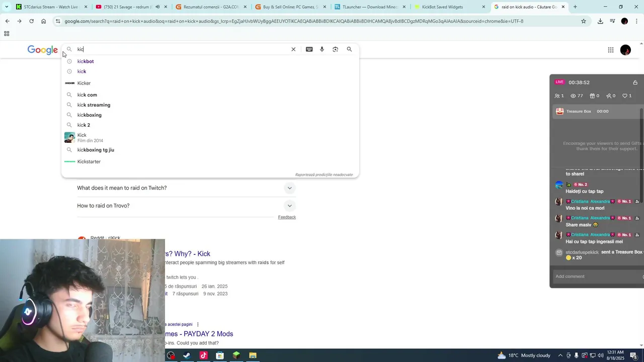Viewport: 644px width, 362px height.
Task: Open Steam from the taskbar
Action: [187, 355]
